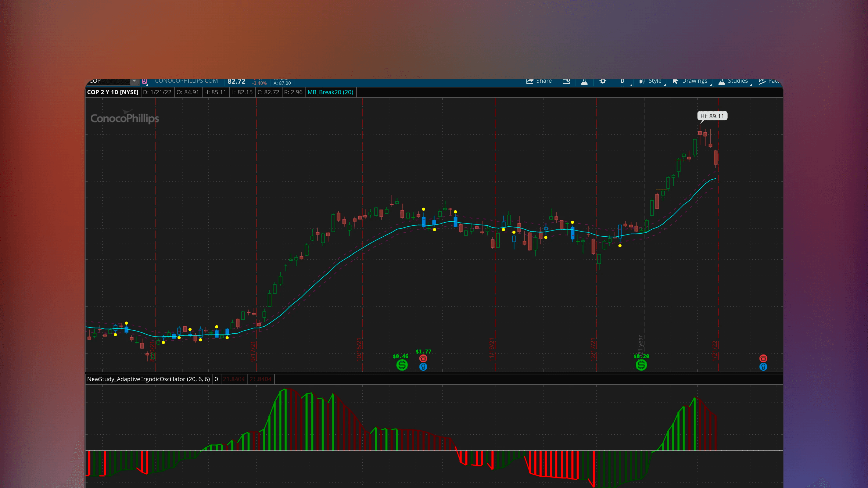Open the beaker quick studies icon
Image resolution: width=868 pixels, height=488 pixels.
(584, 82)
